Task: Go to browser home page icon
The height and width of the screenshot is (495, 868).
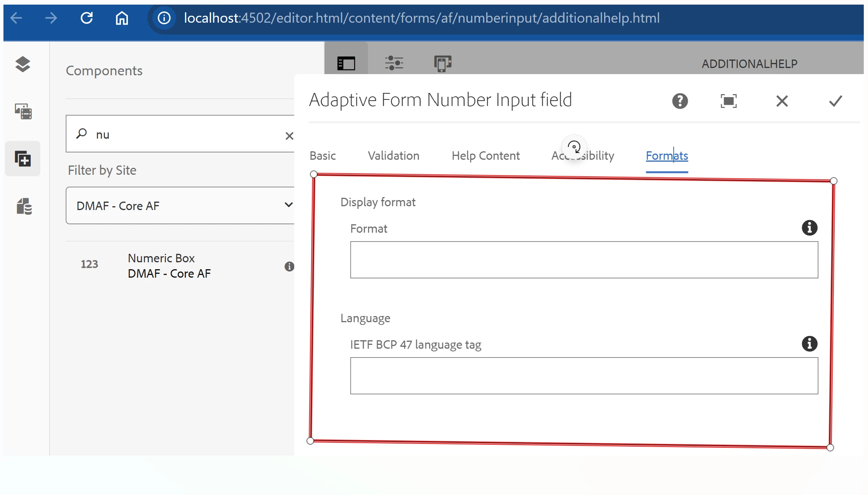Action: 122,18
